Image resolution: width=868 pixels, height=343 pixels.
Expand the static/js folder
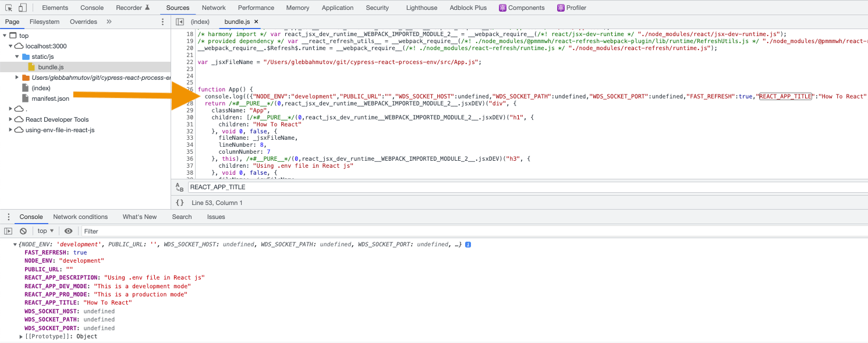pos(18,58)
